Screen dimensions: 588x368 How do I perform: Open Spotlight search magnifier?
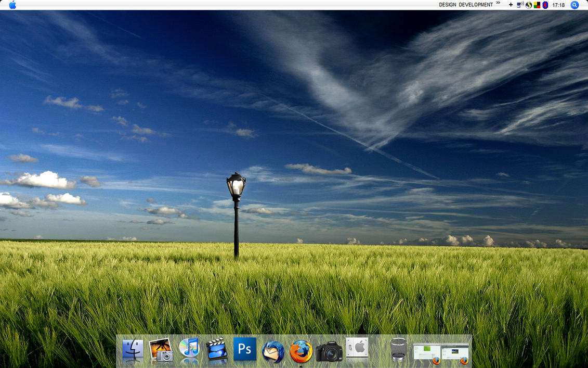[574, 5]
